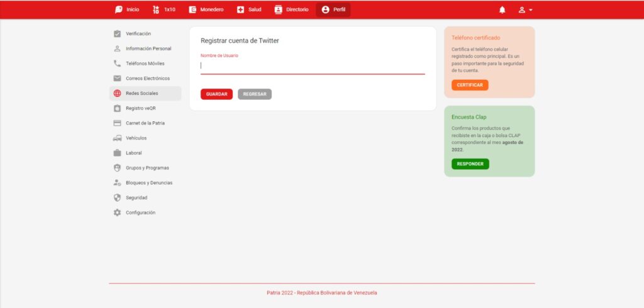
Task: Open Bloqueos y Denuncias sidebar entry
Action: (145, 183)
